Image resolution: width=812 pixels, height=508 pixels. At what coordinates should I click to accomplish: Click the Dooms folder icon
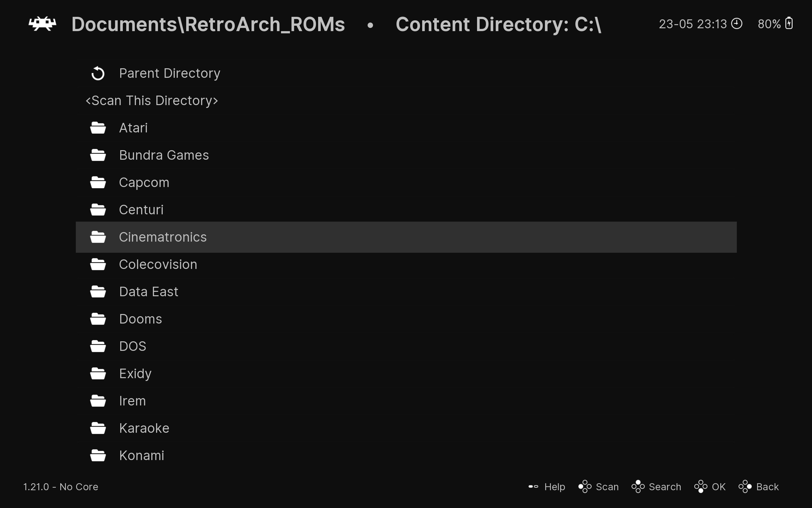pyautogui.click(x=98, y=319)
